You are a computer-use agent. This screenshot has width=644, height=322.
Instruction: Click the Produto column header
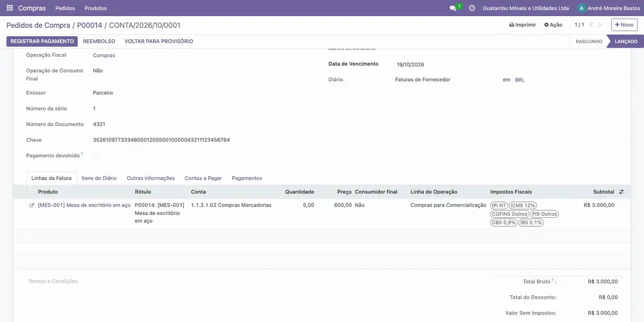coord(48,192)
